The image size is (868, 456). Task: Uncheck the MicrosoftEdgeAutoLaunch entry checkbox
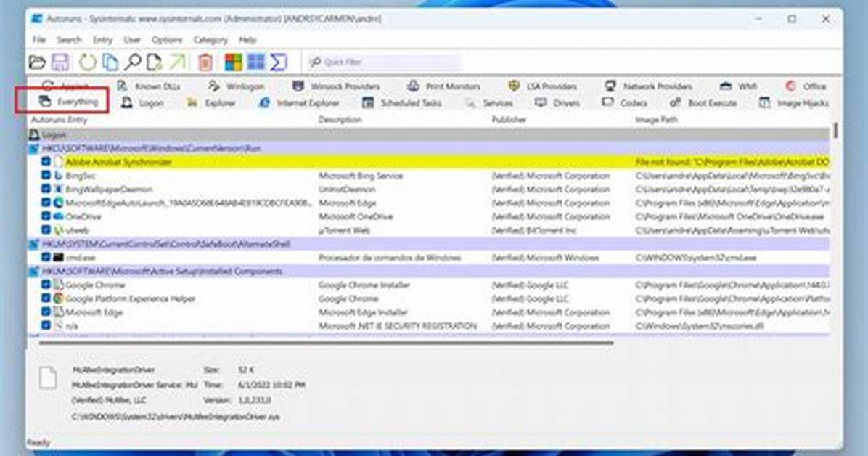(46, 203)
